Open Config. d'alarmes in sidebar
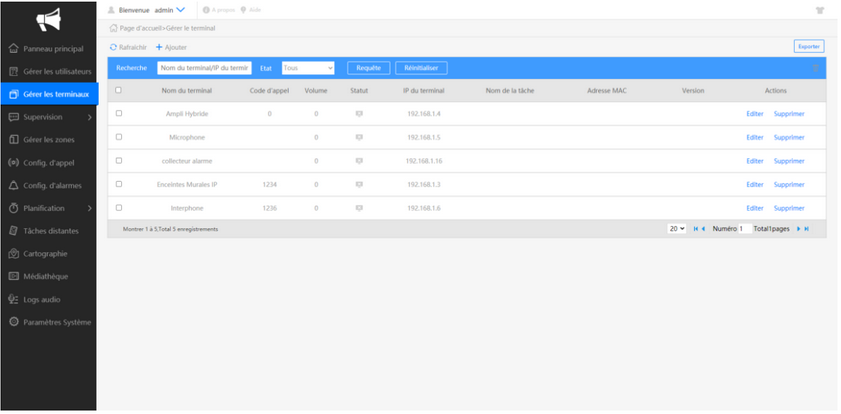Viewport: 841px width, 414px height. click(x=49, y=186)
